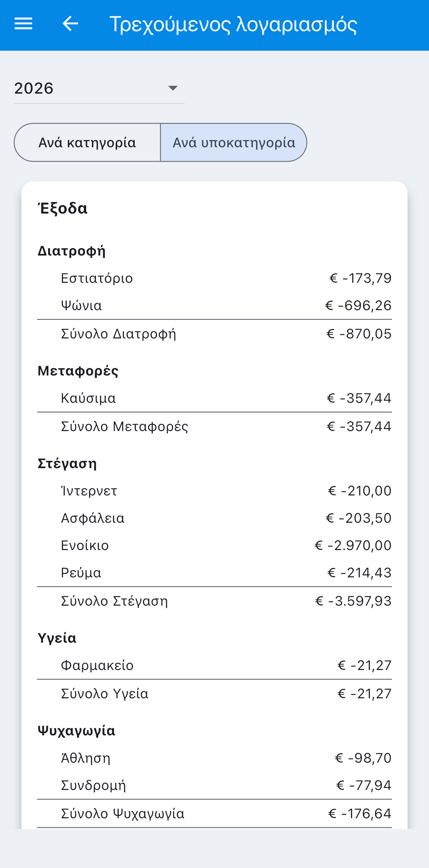Tap the back arrow icon
The height and width of the screenshot is (868, 429).
(70, 24)
